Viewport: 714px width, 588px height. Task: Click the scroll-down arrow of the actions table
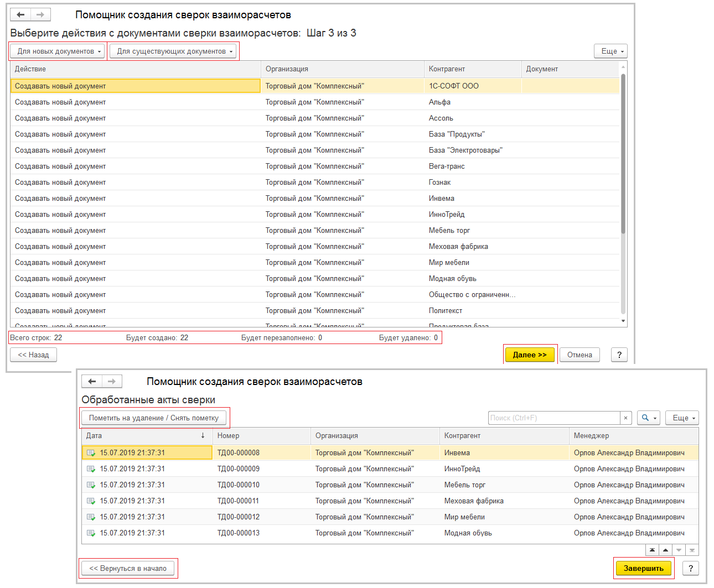click(623, 321)
